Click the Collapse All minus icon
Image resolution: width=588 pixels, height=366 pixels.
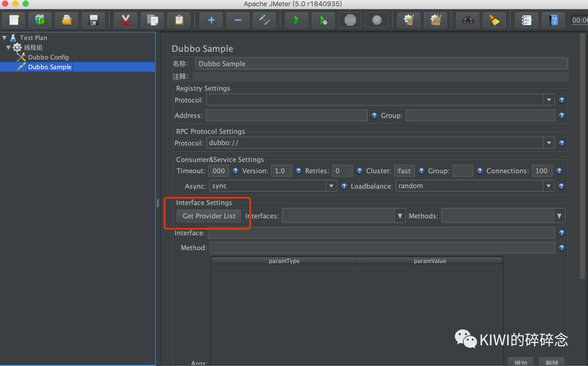tap(238, 20)
